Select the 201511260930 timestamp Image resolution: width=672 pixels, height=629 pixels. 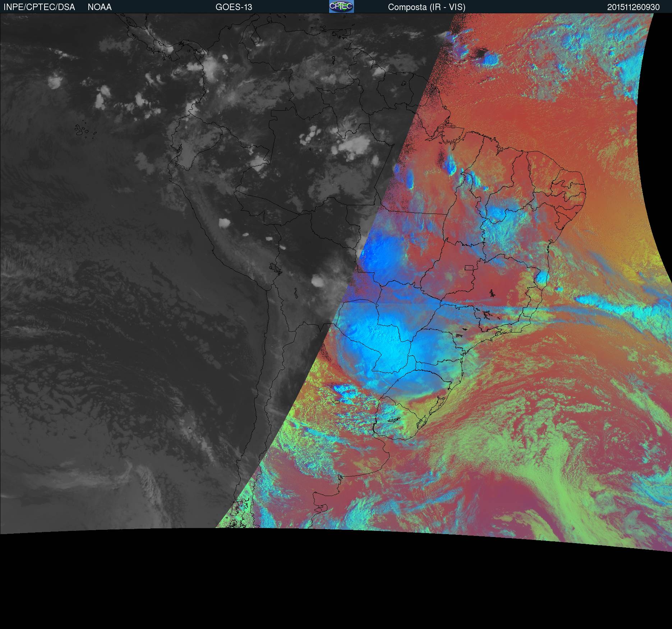[x=634, y=7]
